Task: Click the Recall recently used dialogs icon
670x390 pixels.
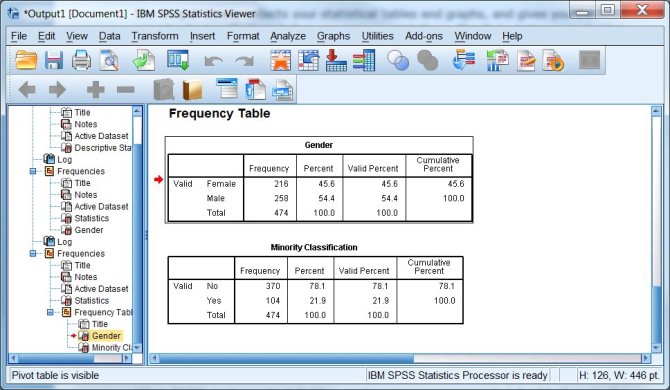Action: tap(178, 60)
